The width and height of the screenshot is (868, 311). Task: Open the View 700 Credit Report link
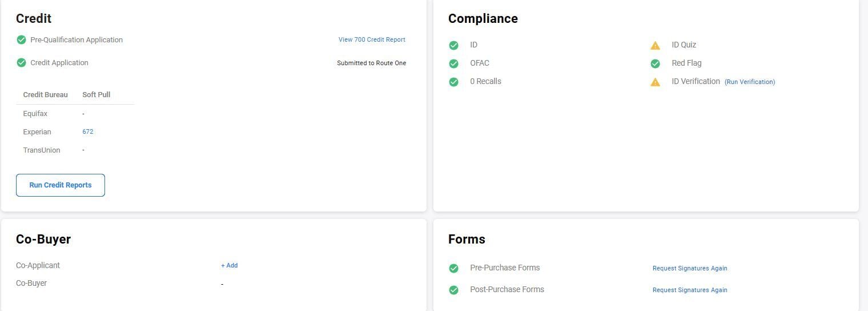(372, 40)
